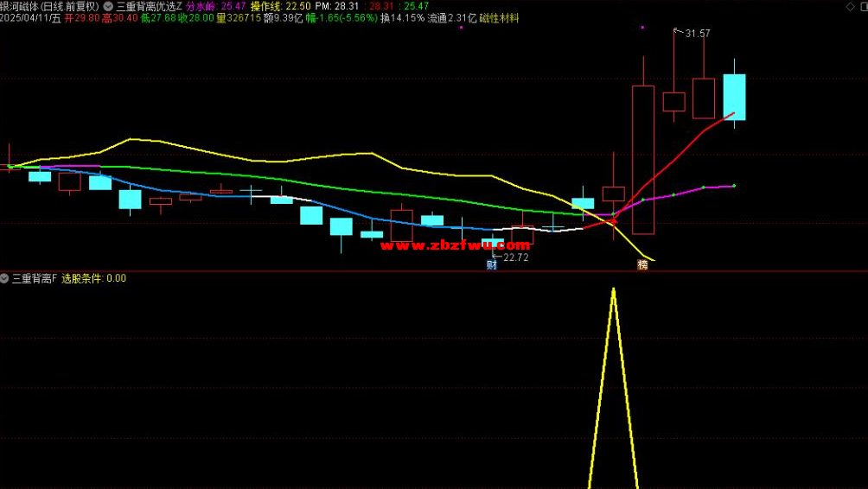Screen dimensions: 868x489
Task: Click the yellow signal spike in the sub-chart
Action: (x=613, y=387)
